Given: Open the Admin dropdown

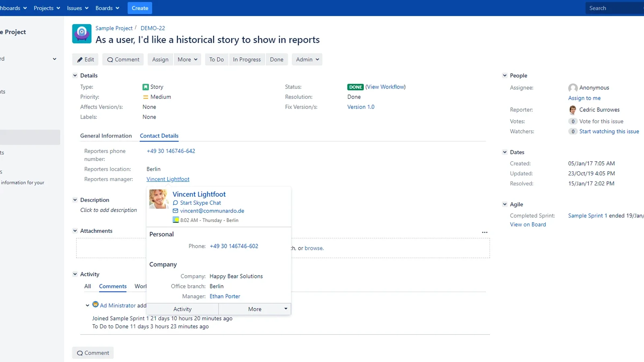Looking at the screenshot, I should (x=307, y=60).
